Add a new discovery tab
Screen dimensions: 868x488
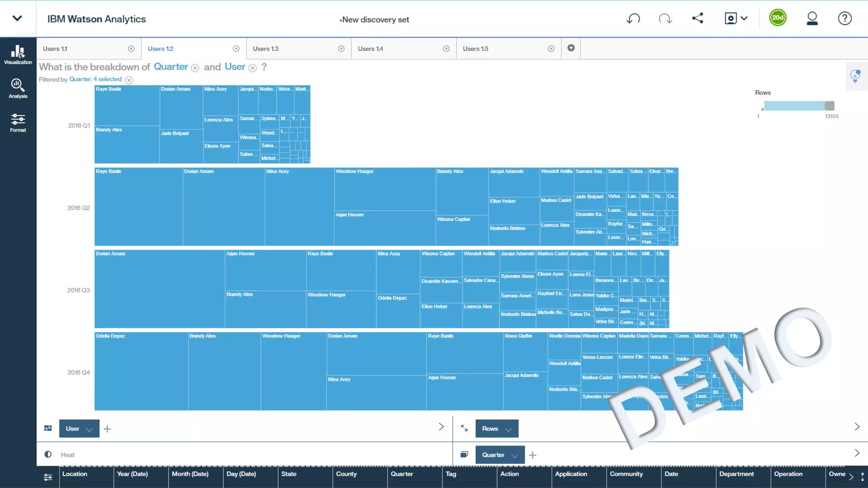tap(571, 48)
